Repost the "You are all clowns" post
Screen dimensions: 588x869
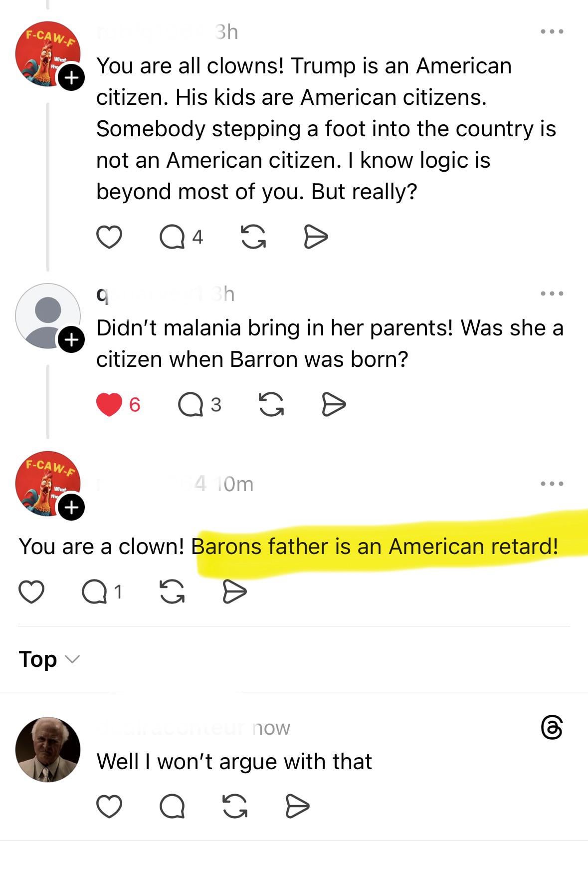tap(253, 237)
